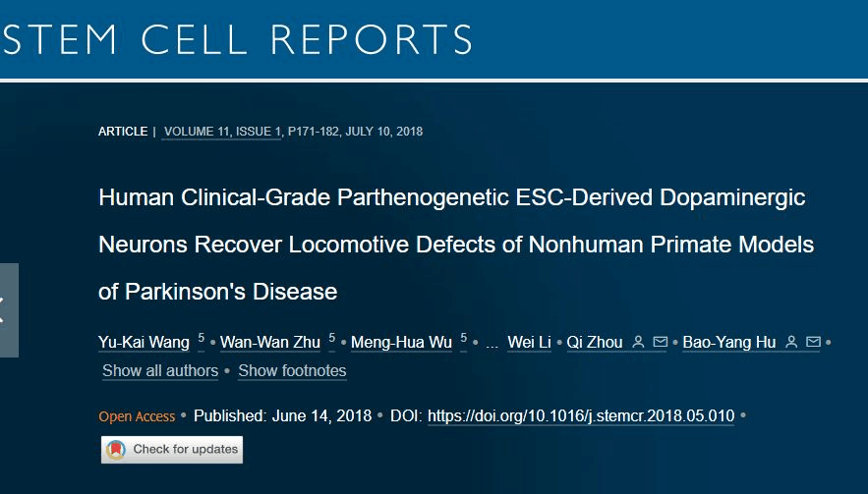Show the article footnotes

pos(292,371)
